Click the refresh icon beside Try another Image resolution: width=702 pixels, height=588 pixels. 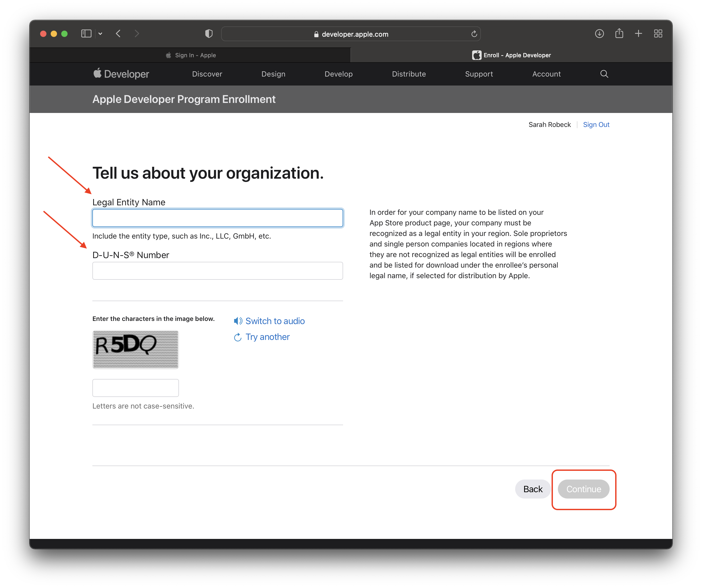click(238, 337)
